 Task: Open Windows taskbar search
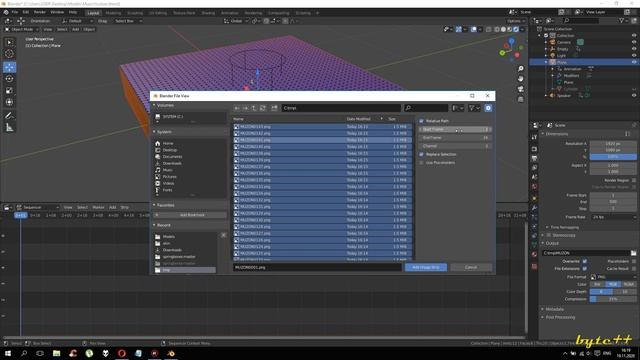(24, 353)
